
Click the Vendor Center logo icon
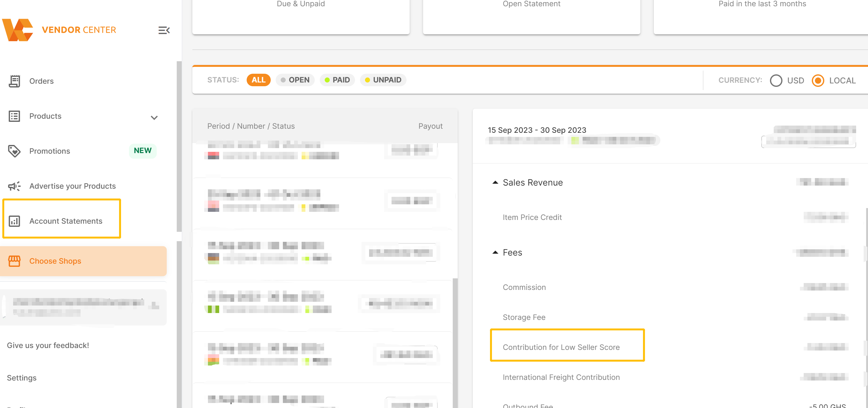(x=17, y=30)
